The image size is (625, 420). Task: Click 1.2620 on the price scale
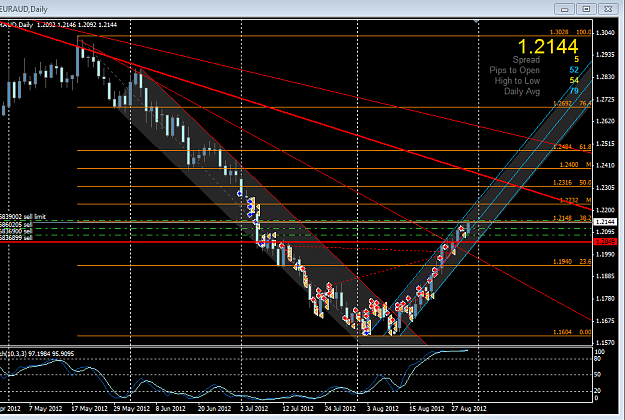pos(605,121)
